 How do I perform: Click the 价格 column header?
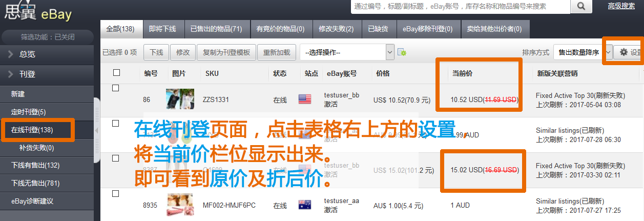[383, 73]
